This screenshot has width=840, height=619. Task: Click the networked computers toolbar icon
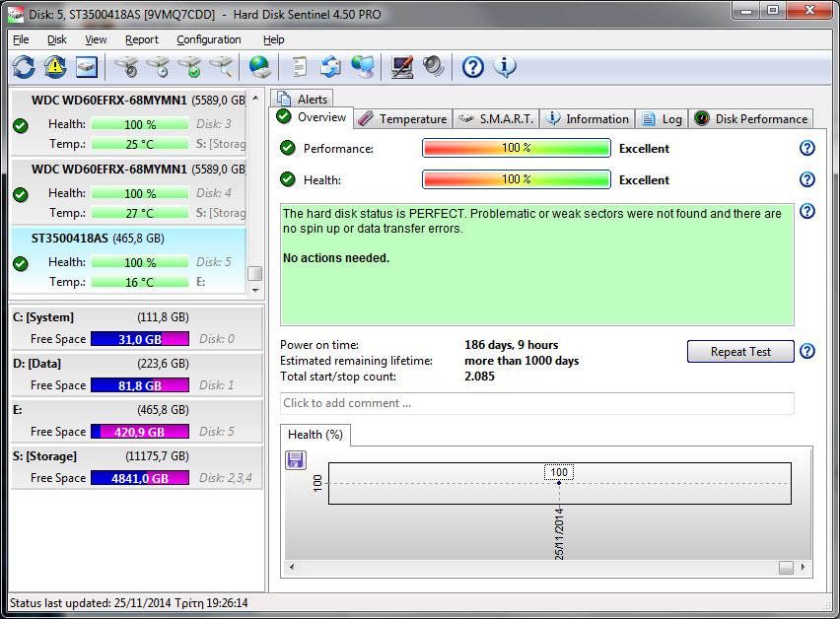pyautogui.click(x=363, y=67)
